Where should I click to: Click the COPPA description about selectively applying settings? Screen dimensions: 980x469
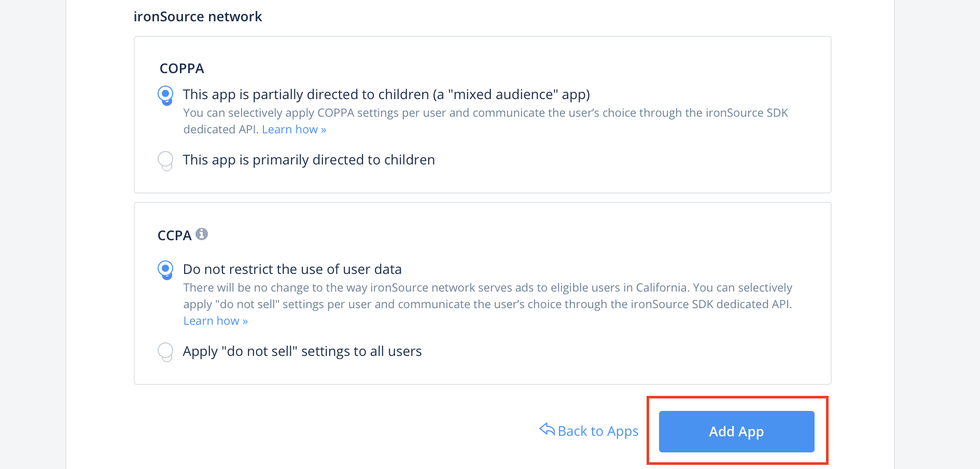point(485,113)
